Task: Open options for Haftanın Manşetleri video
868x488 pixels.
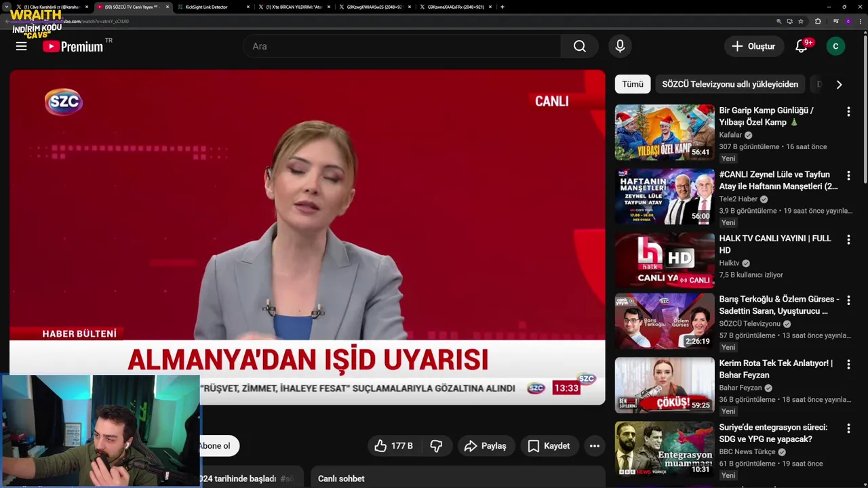Action: pyautogui.click(x=848, y=176)
